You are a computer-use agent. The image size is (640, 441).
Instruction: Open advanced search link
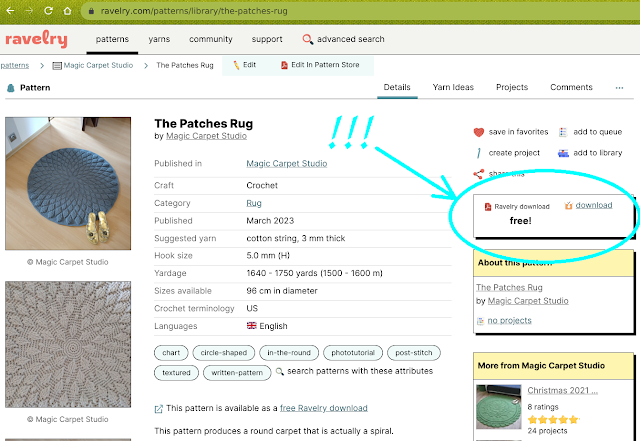pyautogui.click(x=351, y=39)
